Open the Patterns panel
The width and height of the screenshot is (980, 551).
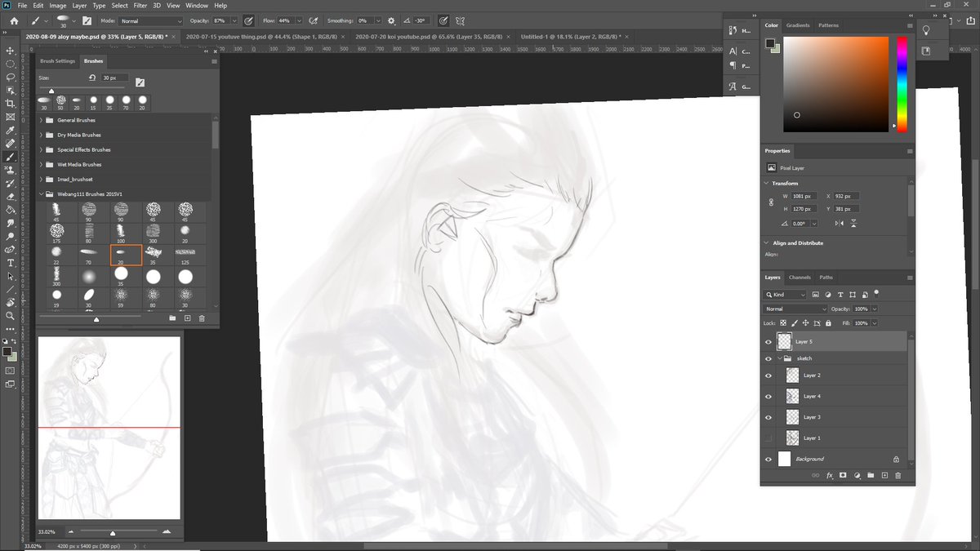(828, 24)
